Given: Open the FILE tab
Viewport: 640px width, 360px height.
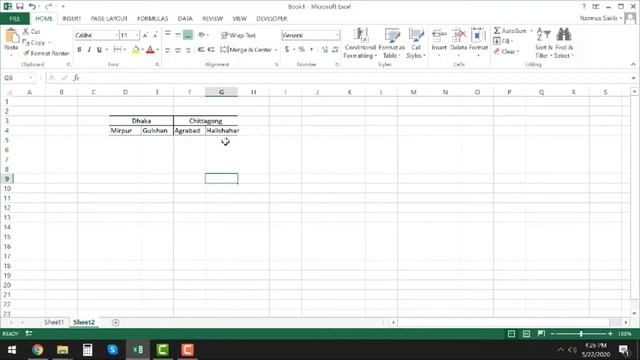Looking at the screenshot, I should click(15, 19).
